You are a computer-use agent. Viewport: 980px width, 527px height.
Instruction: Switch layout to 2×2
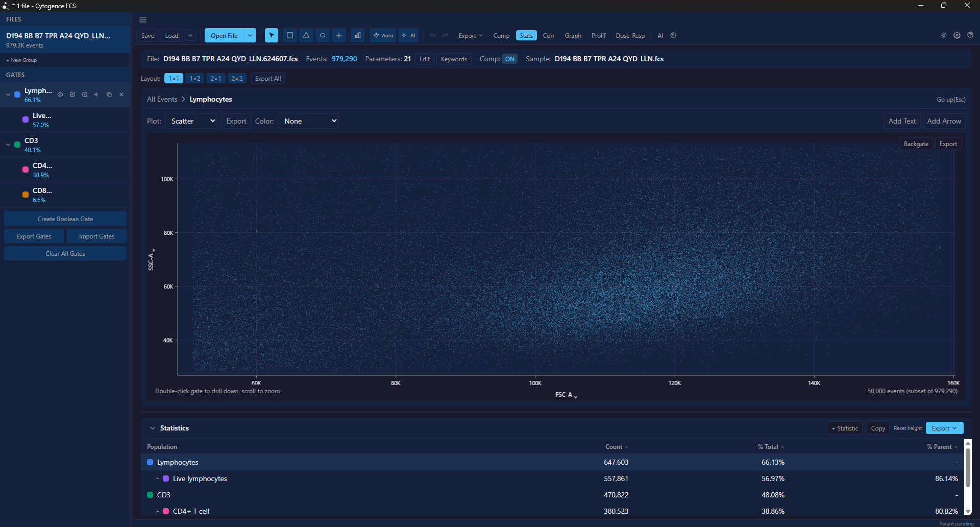coord(237,78)
